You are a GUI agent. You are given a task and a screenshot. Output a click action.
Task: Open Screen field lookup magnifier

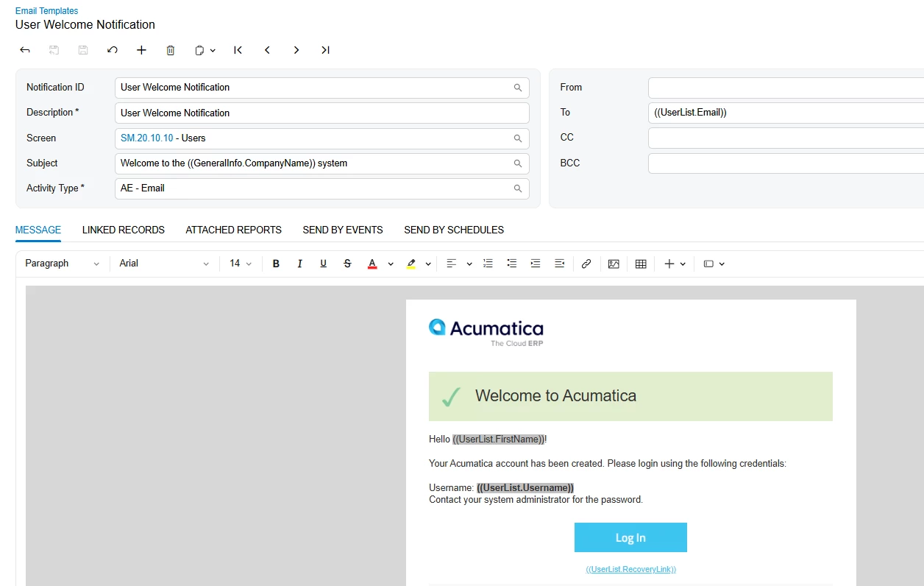(x=518, y=138)
